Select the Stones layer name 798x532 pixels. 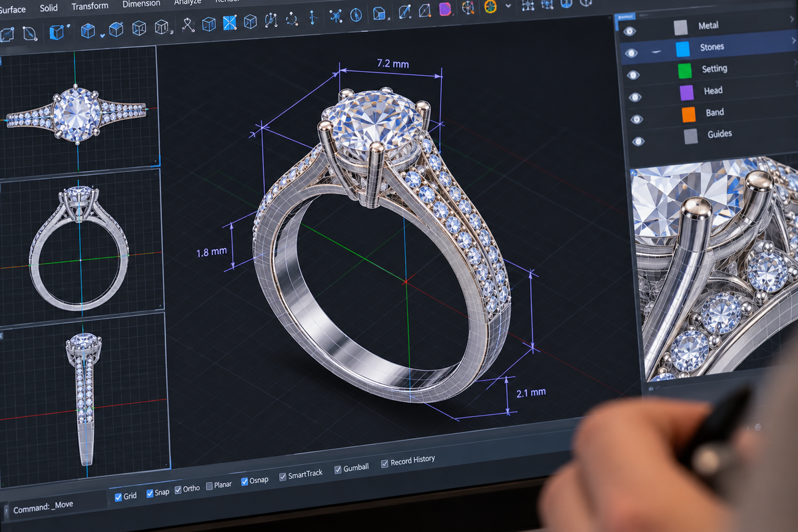tap(712, 47)
